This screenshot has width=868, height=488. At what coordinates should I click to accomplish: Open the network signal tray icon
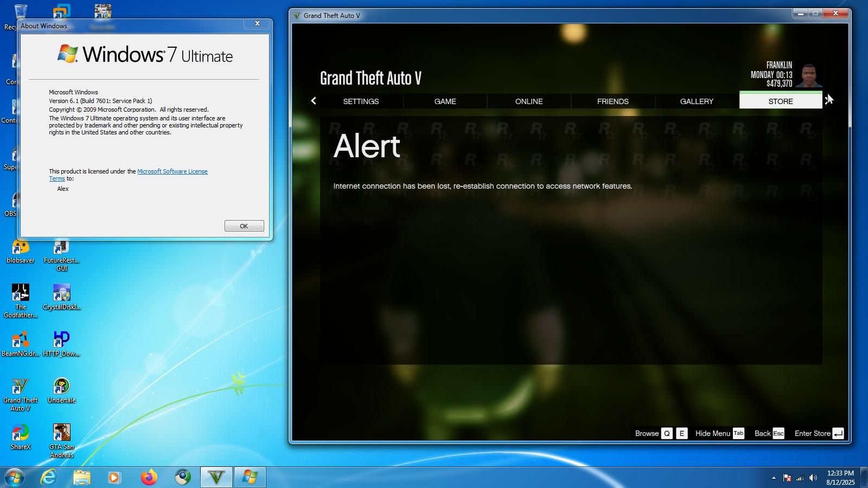tap(800, 478)
